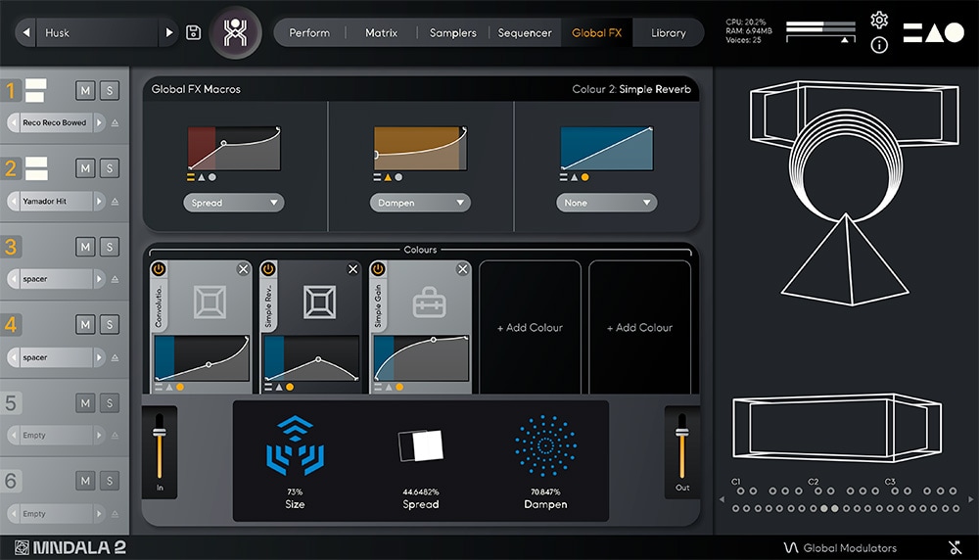Switch to the Perform tab
Screen dimensions: 979x560
tap(309, 32)
